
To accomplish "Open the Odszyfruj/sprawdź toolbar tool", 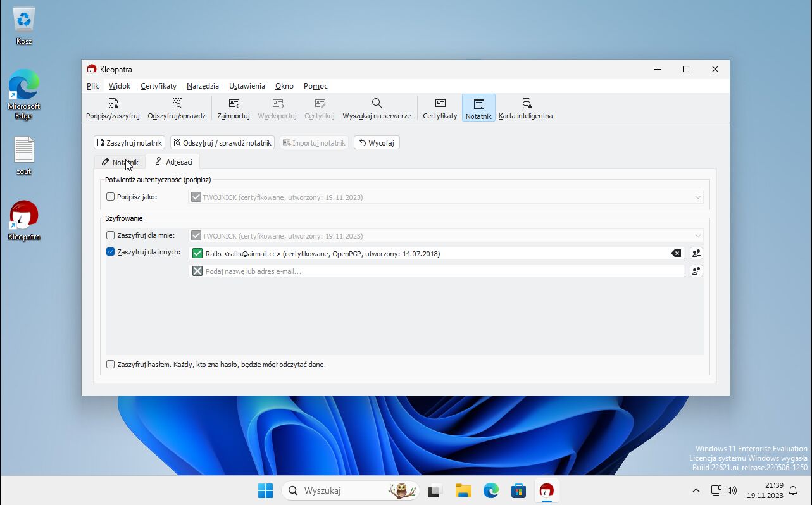I will click(177, 108).
